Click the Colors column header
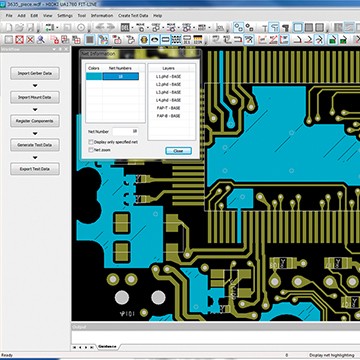Image resolution: width=360 pixels, height=360 pixels. click(94, 68)
